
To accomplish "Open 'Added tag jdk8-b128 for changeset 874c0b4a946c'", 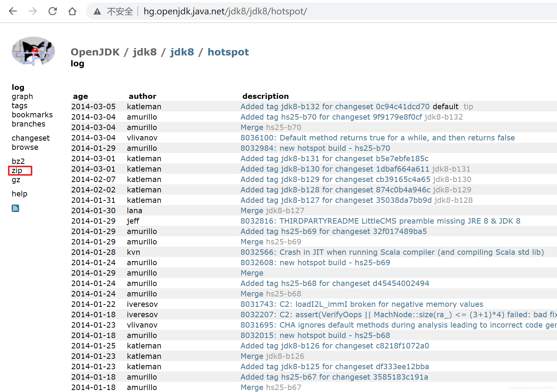I will pos(335,190).
